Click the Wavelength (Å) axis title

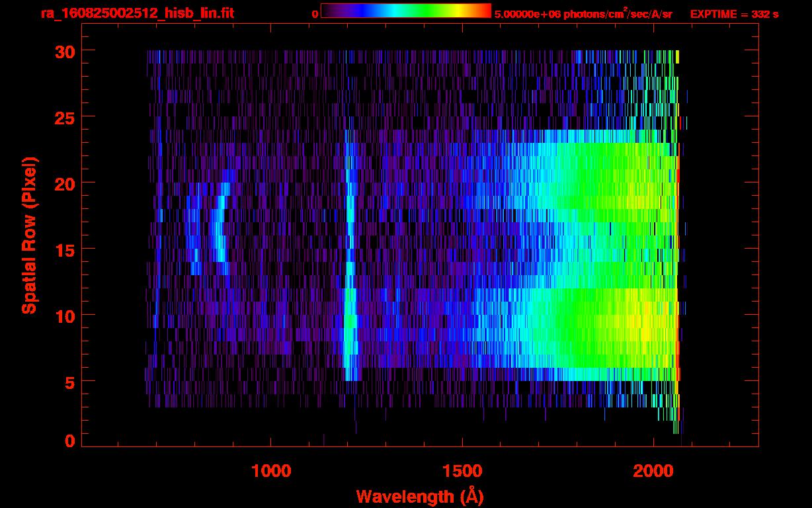[420, 496]
